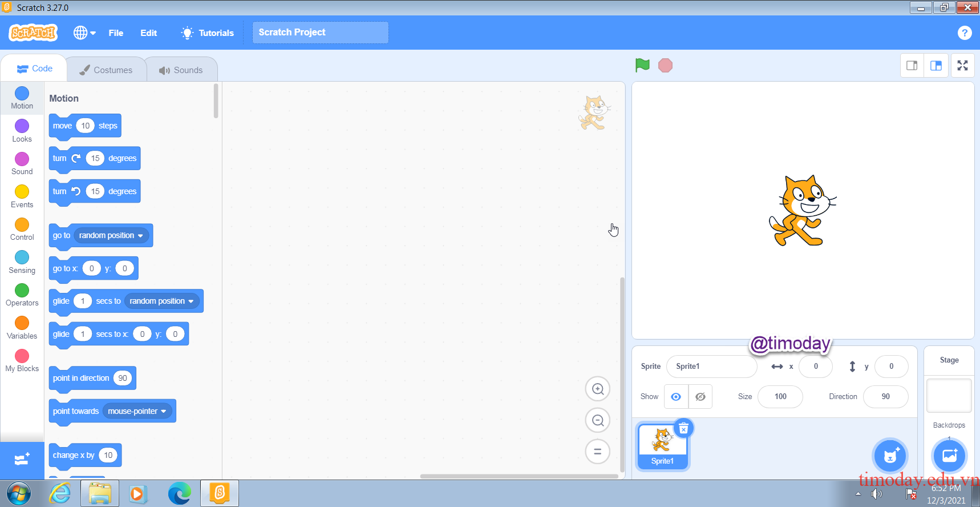Open 'go to random position' dropdown

(111, 235)
